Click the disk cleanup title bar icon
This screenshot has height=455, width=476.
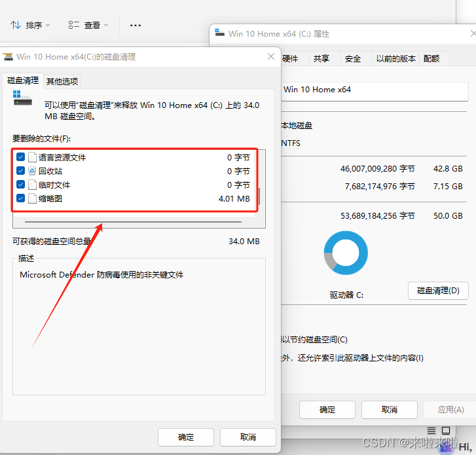tap(8, 57)
